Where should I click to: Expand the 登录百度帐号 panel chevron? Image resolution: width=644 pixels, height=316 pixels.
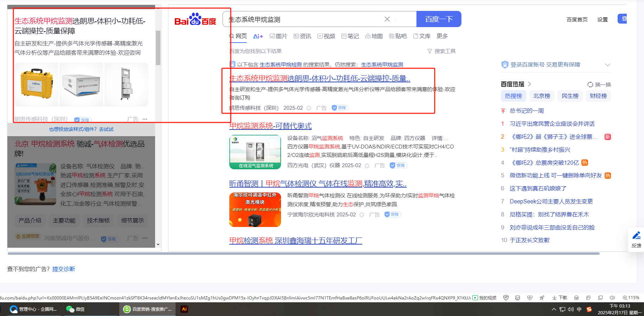coord(607,65)
